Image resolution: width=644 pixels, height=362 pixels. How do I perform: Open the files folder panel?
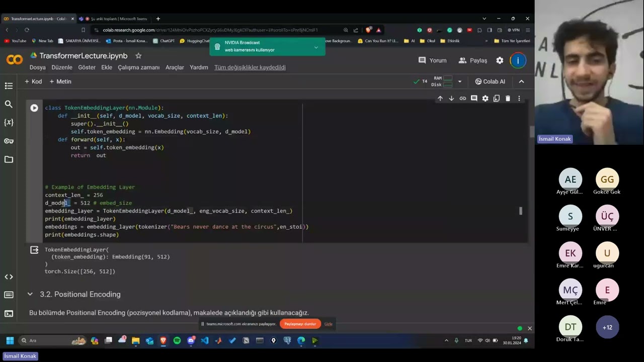[x=9, y=159]
